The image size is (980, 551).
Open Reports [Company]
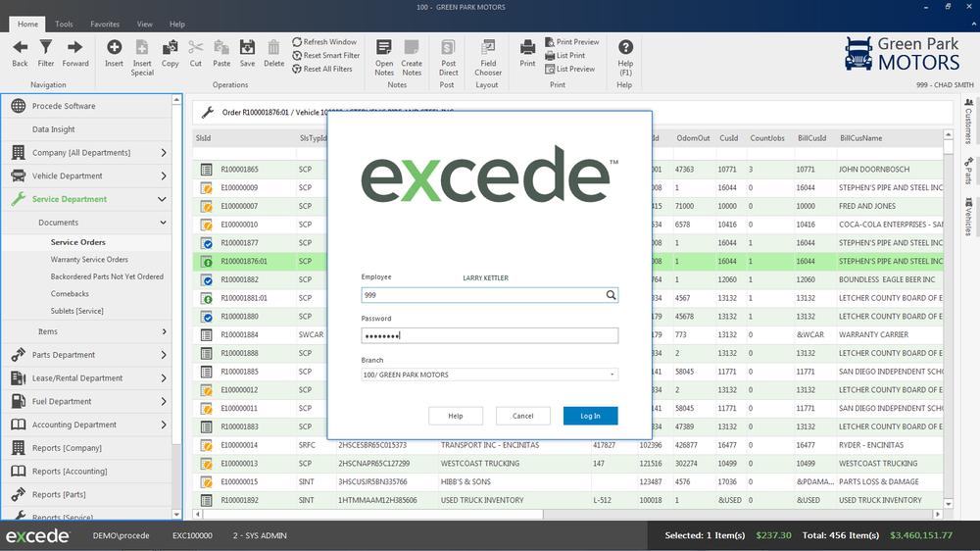(67, 448)
